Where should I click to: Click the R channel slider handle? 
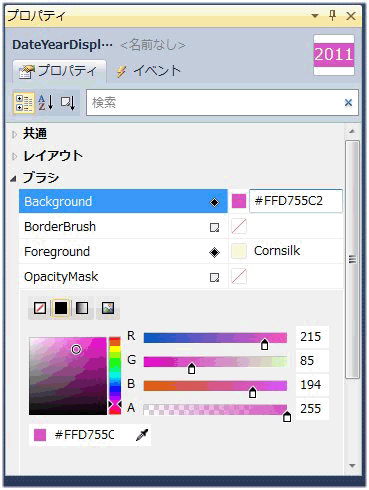pos(264,344)
